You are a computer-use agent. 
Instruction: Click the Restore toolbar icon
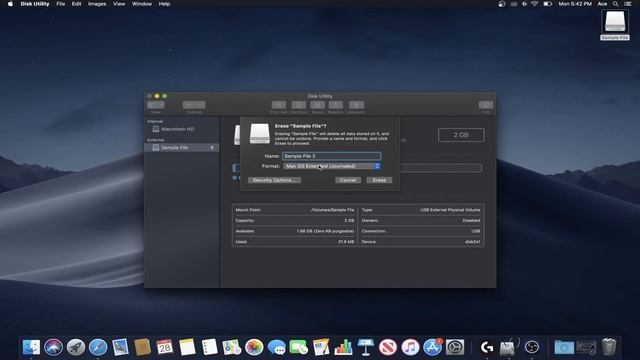pos(336,105)
